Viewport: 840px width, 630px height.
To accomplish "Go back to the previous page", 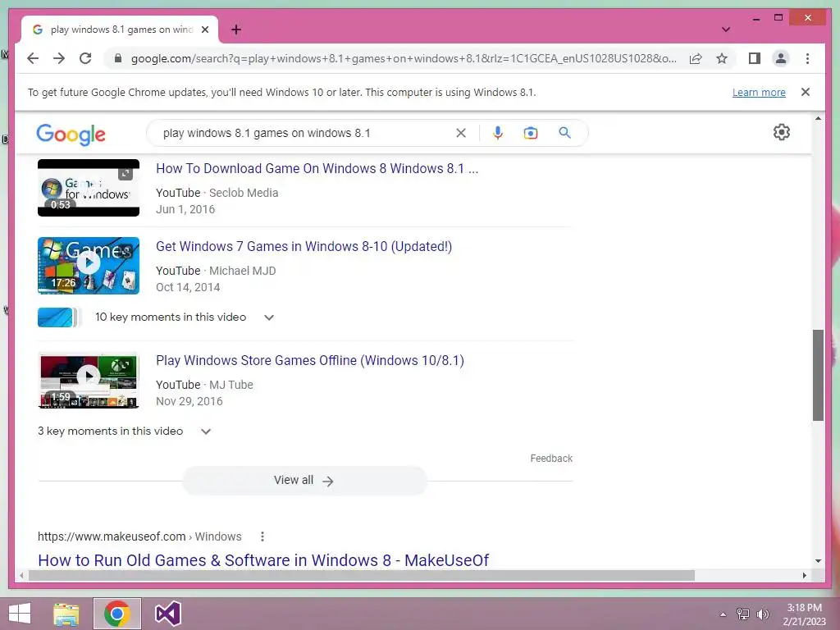I will coord(33,58).
